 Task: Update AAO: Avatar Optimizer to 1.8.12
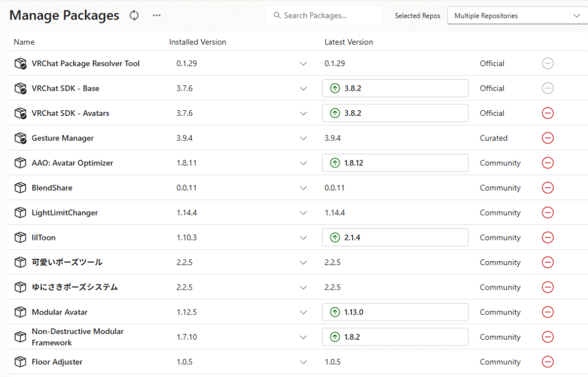point(395,163)
